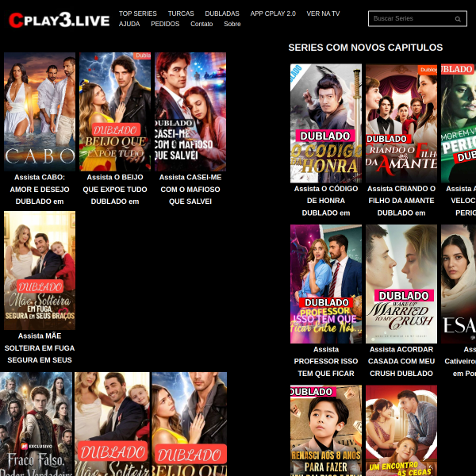Open Beijo Que Expõe Tudo top-row poster
This screenshot has height=476, width=476.
(x=115, y=112)
